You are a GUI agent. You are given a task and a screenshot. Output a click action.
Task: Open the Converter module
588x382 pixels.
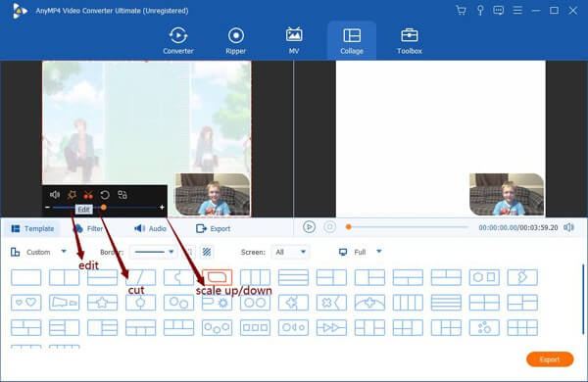(178, 41)
